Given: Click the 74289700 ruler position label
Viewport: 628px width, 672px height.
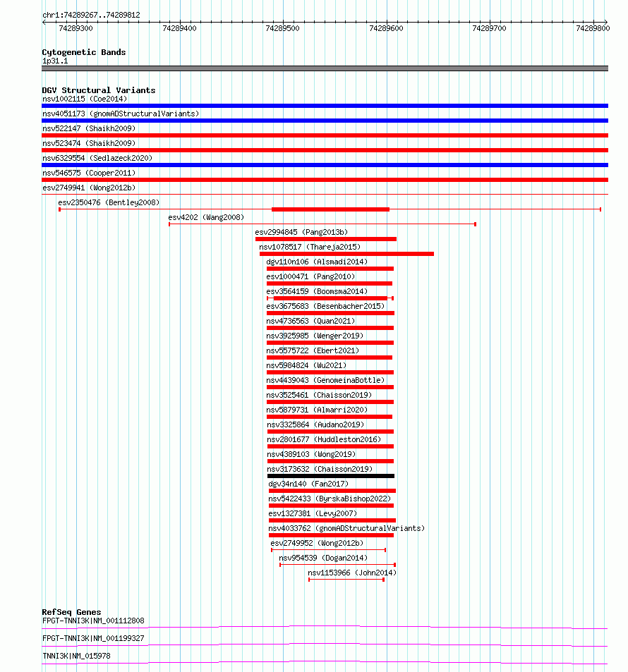Looking at the screenshot, I should [489, 28].
